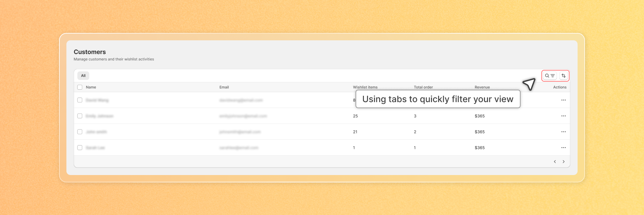Screen dimensions: 644x215
Task: Go to the next page arrow
Action: (x=563, y=162)
